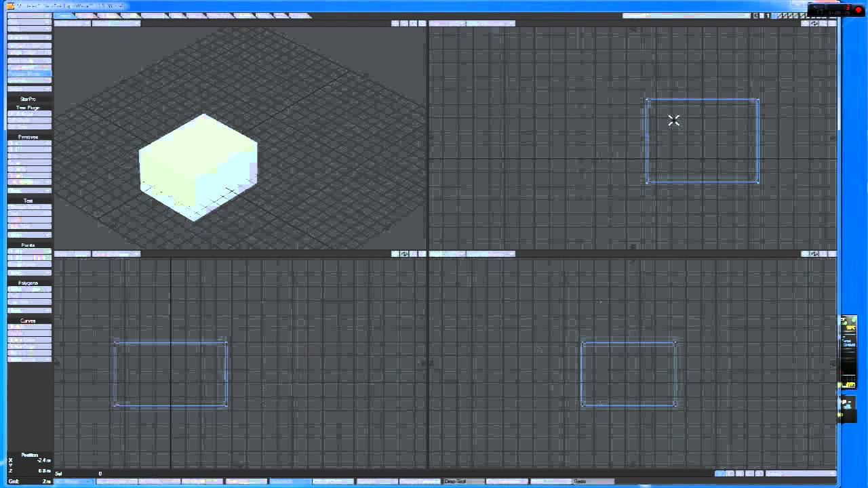The height and width of the screenshot is (488, 868).
Task: Click the Modeler application icon in title bar
Action: [10, 6]
